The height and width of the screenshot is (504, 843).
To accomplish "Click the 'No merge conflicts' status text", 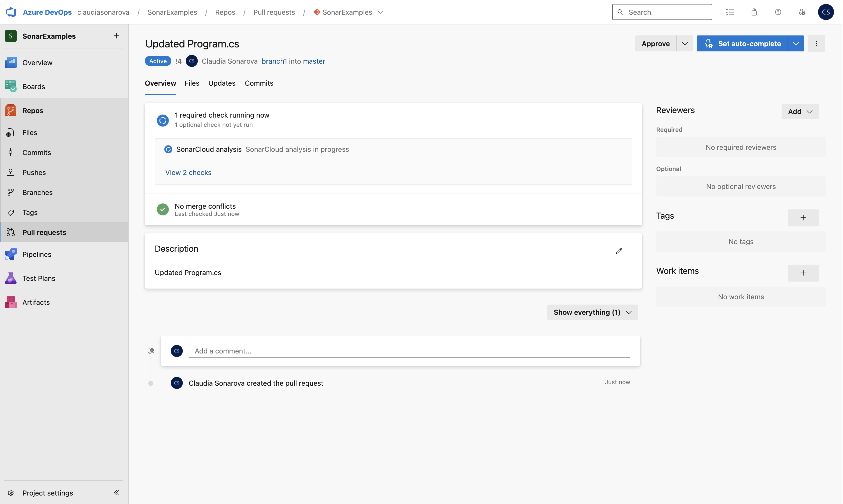I will [x=205, y=206].
